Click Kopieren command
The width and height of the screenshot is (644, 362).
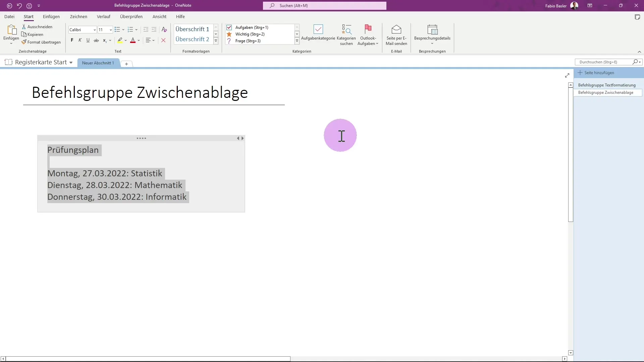click(x=33, y=35)
